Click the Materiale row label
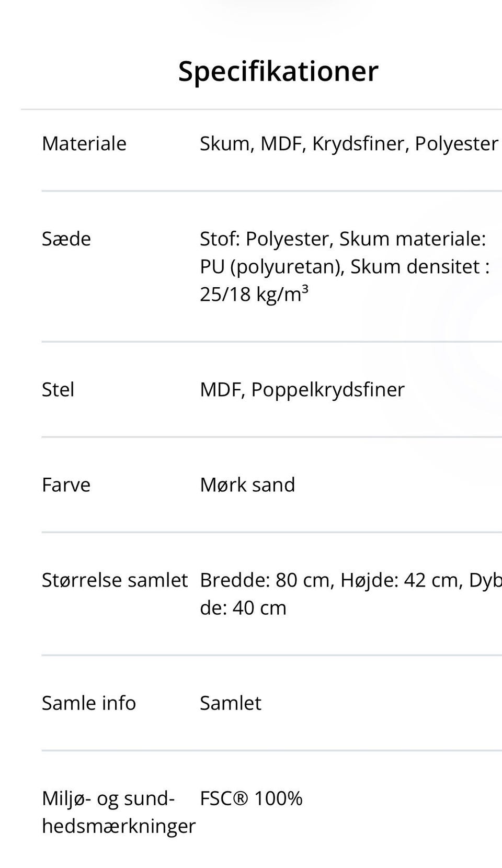The width and height of the screenshot is (502, 868). point(84,144)
